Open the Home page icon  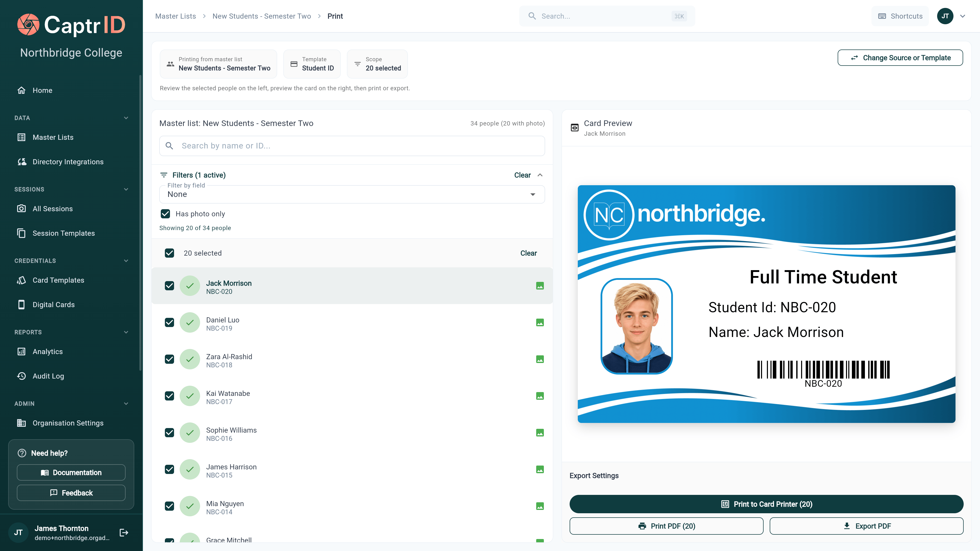click(x=21, y=90)
